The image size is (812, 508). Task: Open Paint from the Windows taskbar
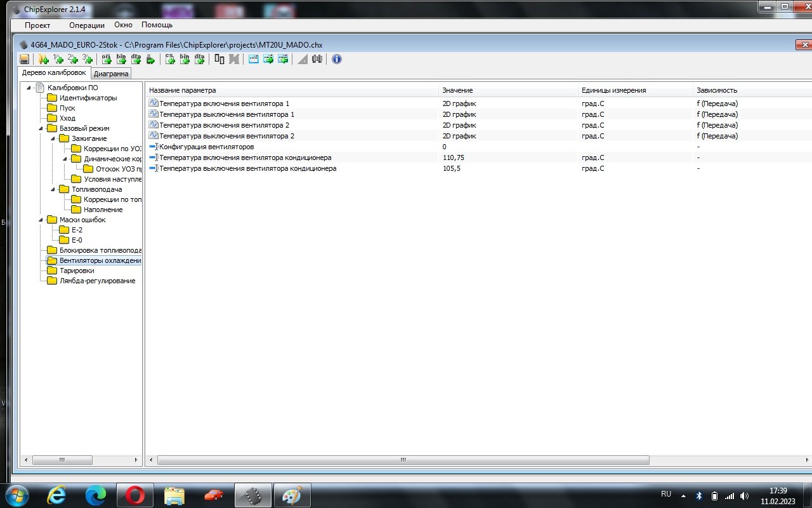[x=292, y=495]
